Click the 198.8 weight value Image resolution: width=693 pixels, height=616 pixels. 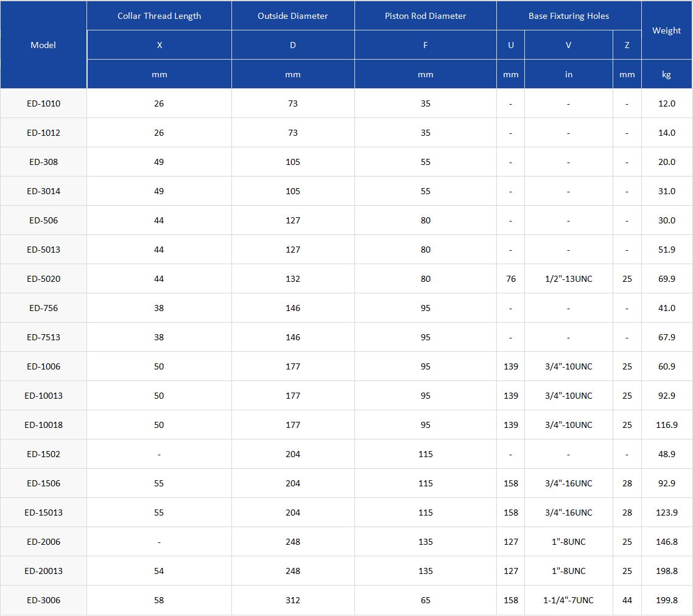click(x=666, y=570)
